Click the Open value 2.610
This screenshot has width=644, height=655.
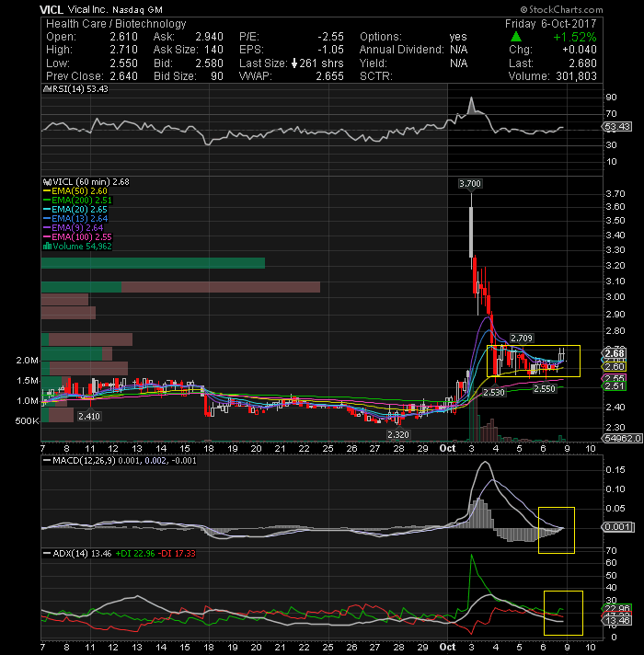(123, 37)
